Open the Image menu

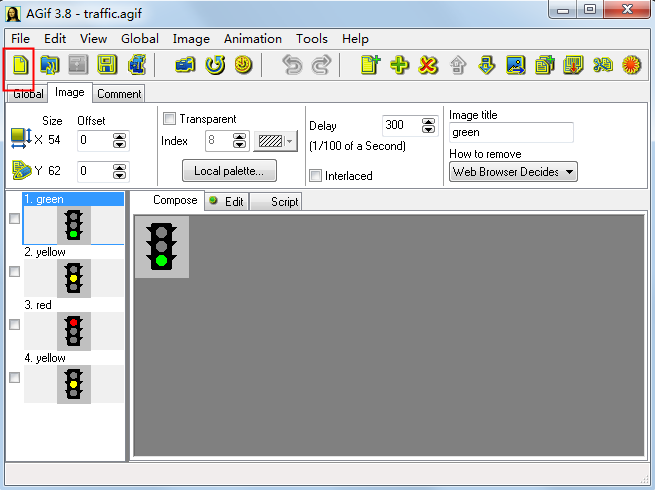pos(191,39)
